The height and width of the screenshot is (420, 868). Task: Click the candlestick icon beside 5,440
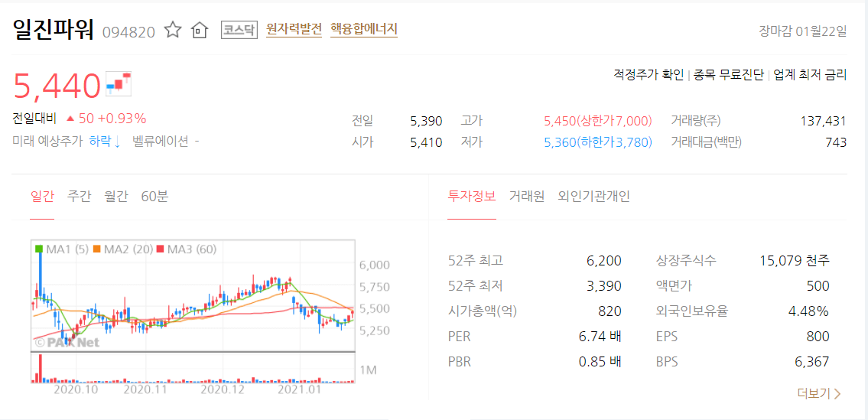pos(119,83)
